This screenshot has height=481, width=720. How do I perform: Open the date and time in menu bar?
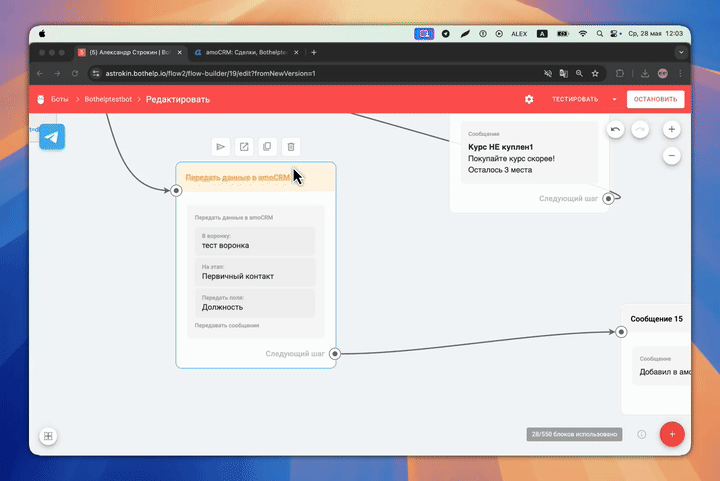[656, 34]
